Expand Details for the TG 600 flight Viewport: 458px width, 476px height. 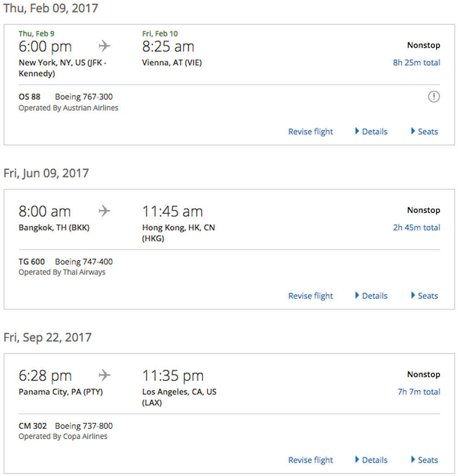[371, 295]
